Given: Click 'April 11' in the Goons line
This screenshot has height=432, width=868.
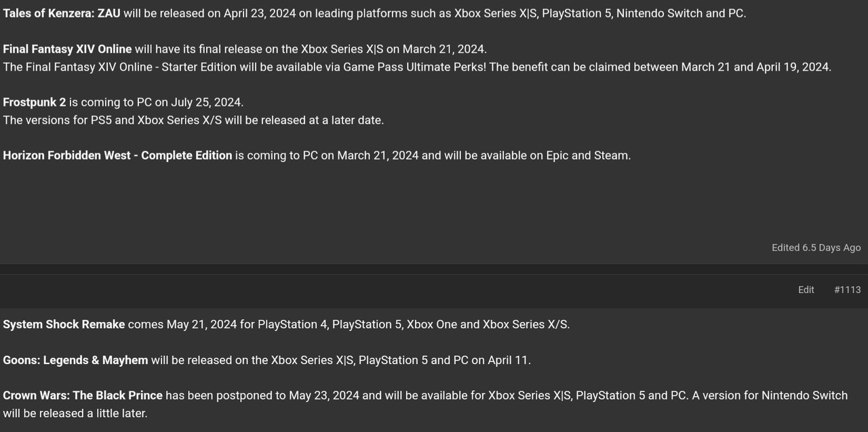Looking at the screenshot, I should point(507,360).
